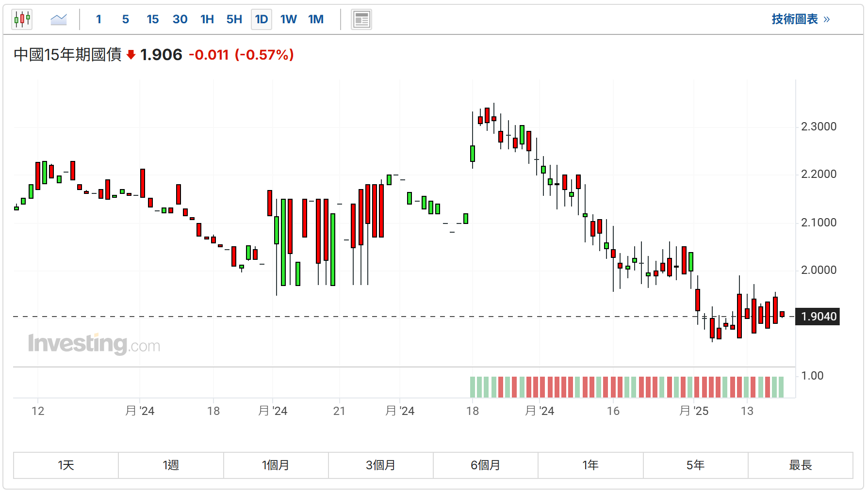Select the 1 minute interval

coord(98,19)
